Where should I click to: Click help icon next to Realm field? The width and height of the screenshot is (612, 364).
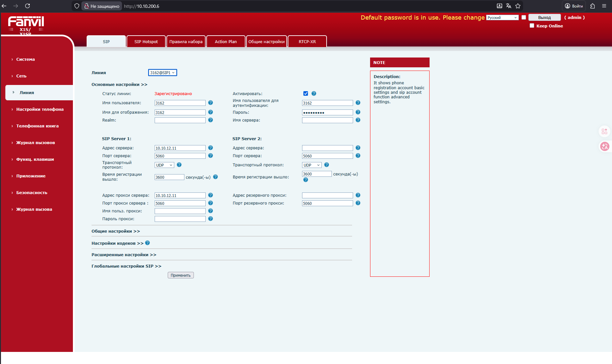211,120
